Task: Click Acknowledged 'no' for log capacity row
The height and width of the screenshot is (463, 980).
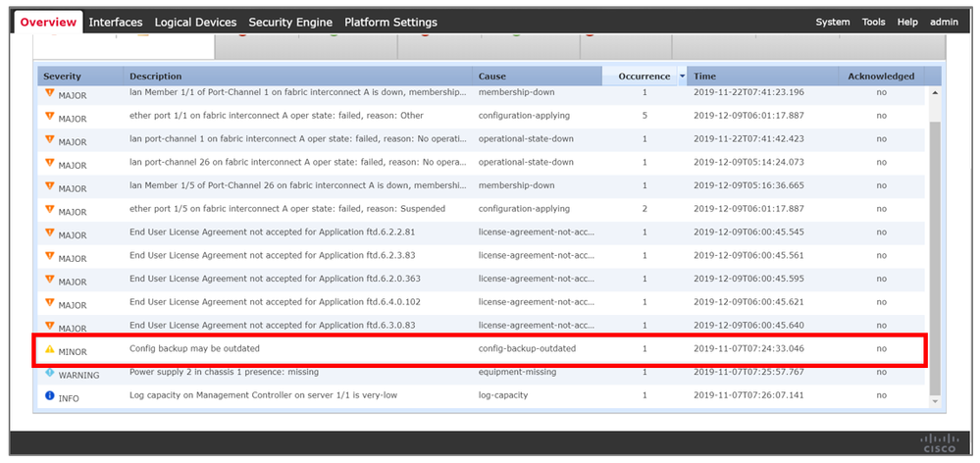Action: pos(881,395)
